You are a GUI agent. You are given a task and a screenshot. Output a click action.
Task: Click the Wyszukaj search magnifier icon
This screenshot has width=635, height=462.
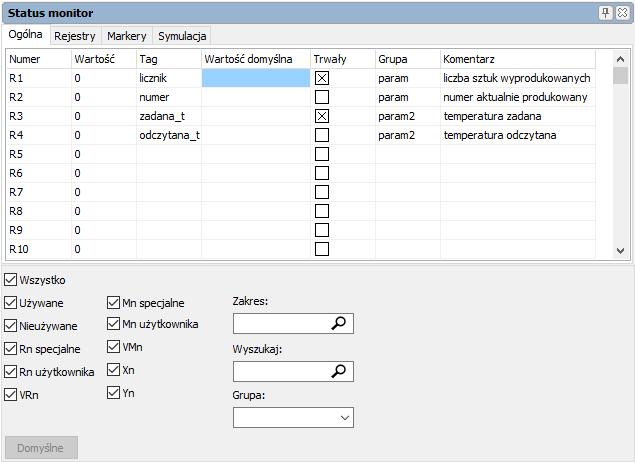(339, 371)
